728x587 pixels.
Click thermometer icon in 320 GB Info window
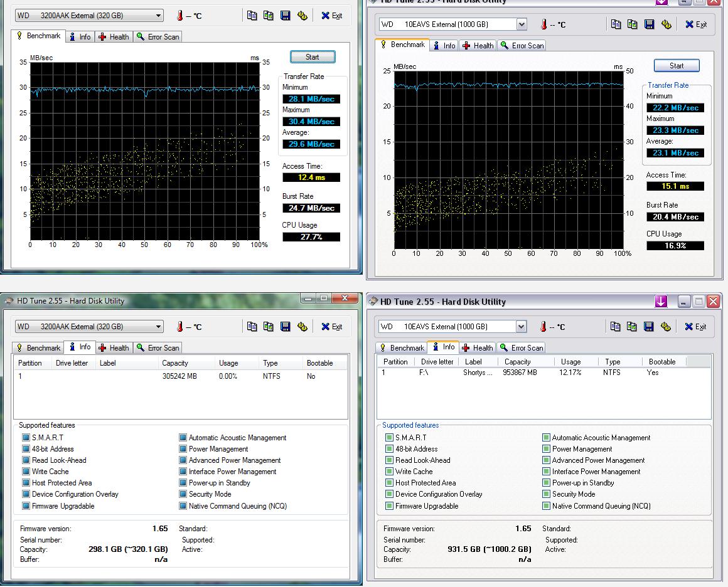point(179,327)
